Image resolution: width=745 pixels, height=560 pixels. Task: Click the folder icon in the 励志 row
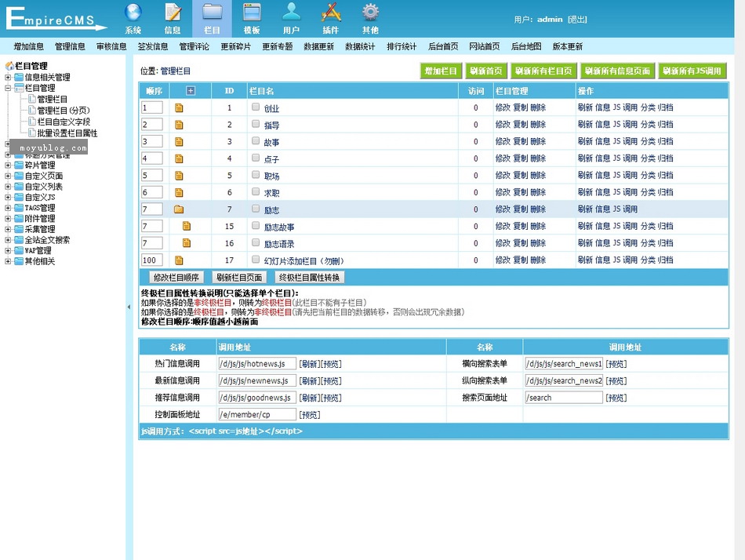tap(179, 209)
